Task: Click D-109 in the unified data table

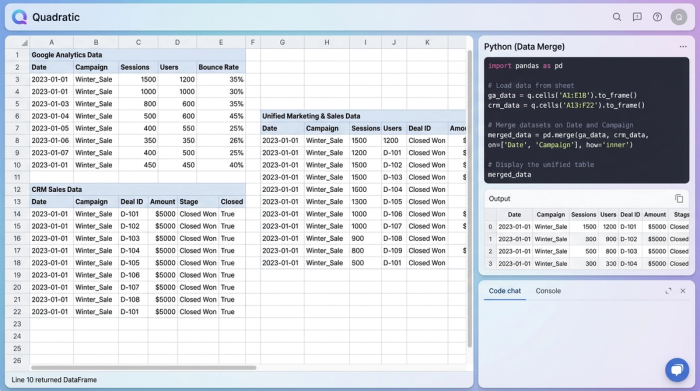Action: click(x=394, y=251)
